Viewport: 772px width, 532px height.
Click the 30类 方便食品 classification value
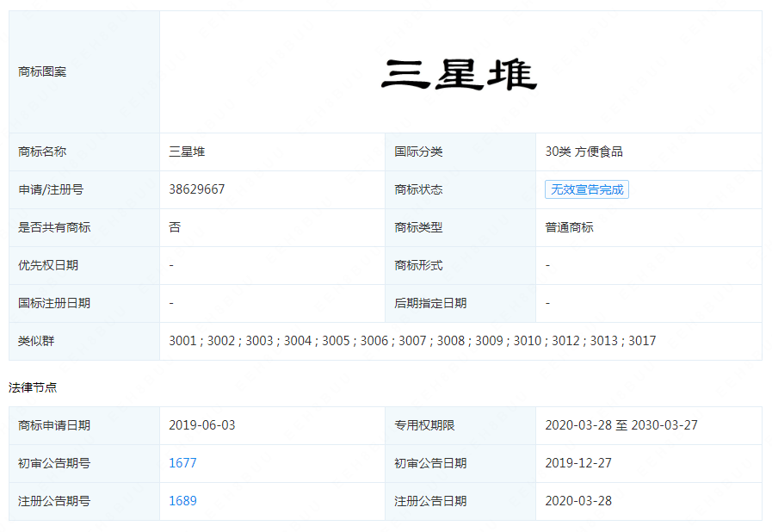tap(584, 152)
